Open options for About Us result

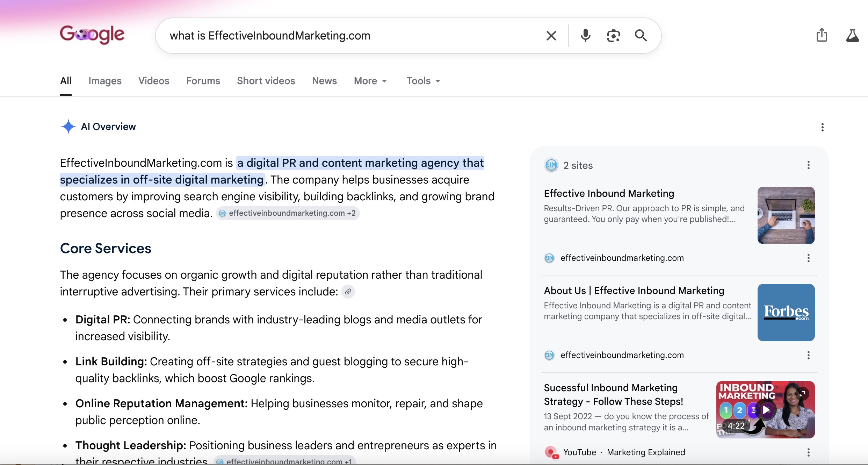[x=808, y=355]
